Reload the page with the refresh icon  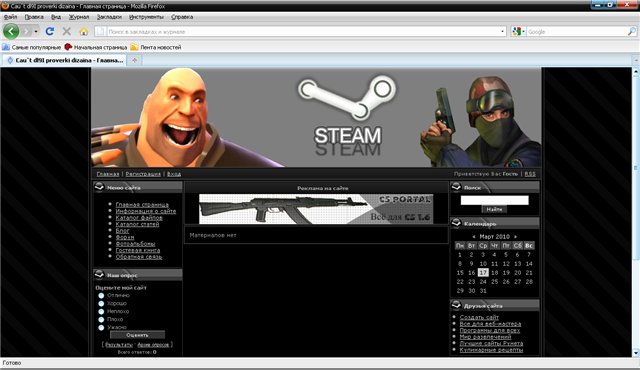(x=50, y=31)
